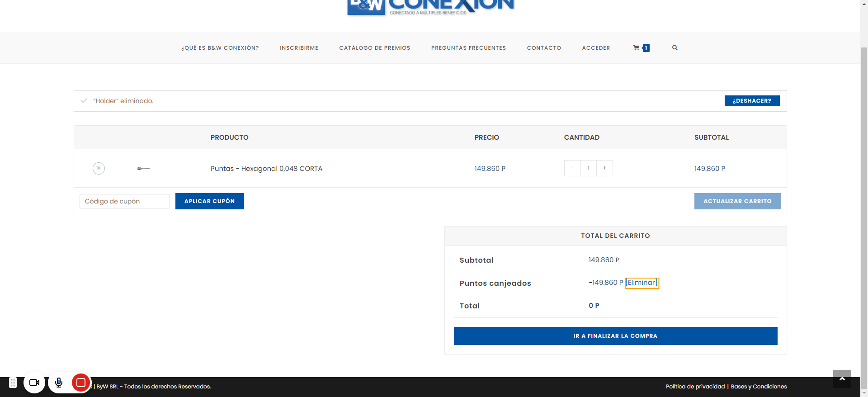Screen dimensions: 868x397
Task: Click the product thumbnail image
Action: 143,169
